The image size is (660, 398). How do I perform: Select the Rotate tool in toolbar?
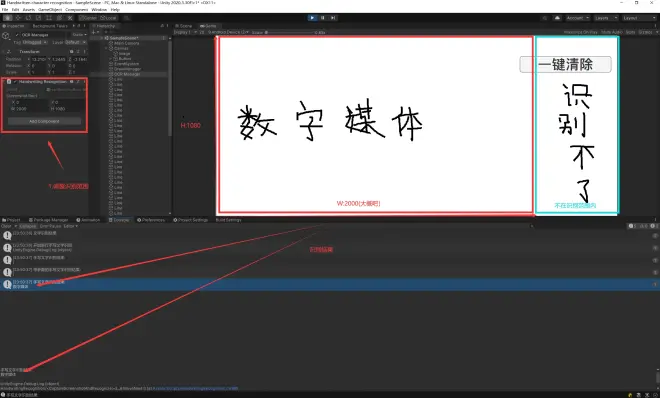click(x=28, y=18)
